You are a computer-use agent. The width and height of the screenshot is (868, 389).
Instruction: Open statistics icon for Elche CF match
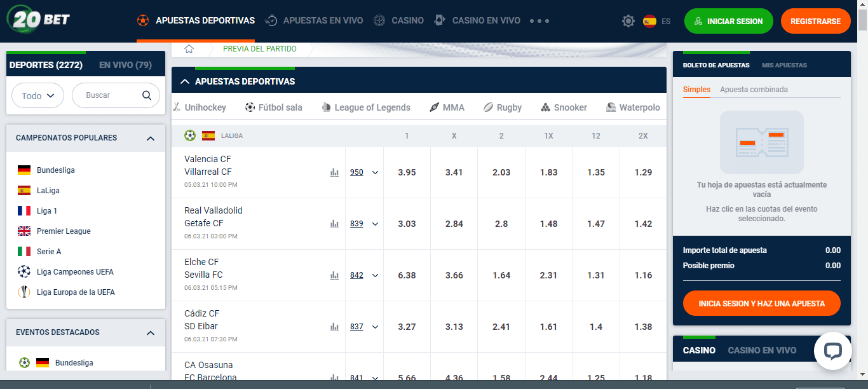(x=334, y=275)
